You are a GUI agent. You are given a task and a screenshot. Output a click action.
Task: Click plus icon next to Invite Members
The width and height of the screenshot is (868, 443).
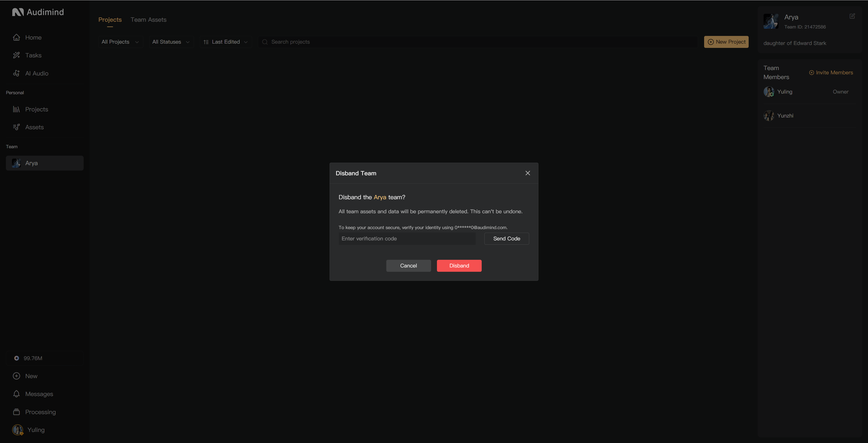[811, 73]
